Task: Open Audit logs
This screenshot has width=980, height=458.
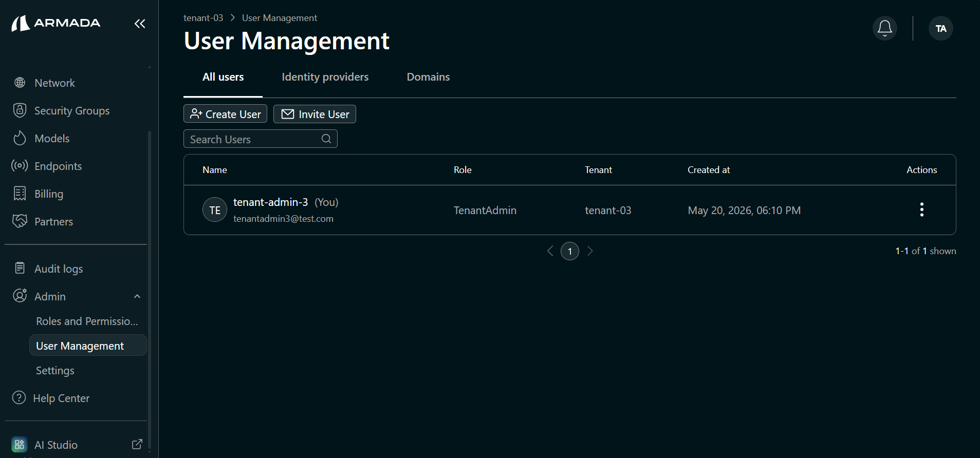Action: pos(58,269)
